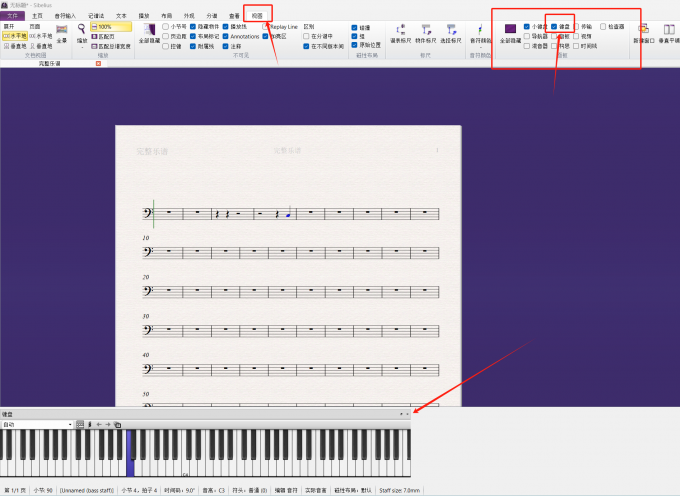The height and width of the screenshot is (496, 680).
Task: Uncheck the 键盘 keyboard panel checkbox
Action: point(554,27)
